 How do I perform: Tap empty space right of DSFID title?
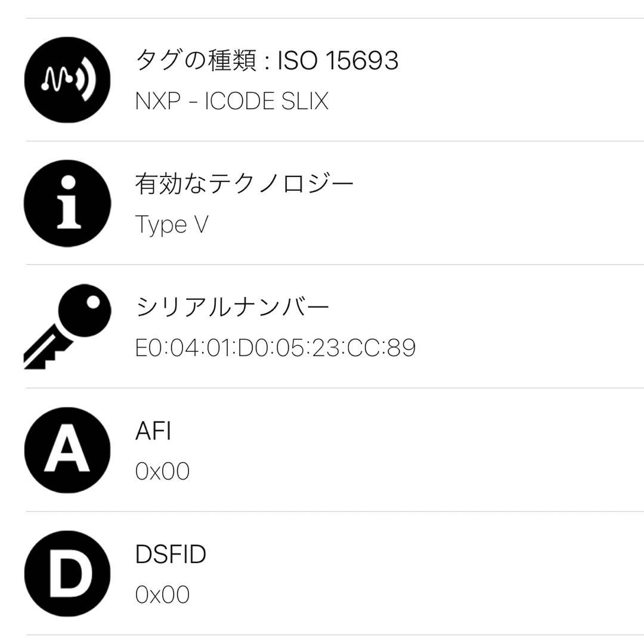tap(417, 554)
